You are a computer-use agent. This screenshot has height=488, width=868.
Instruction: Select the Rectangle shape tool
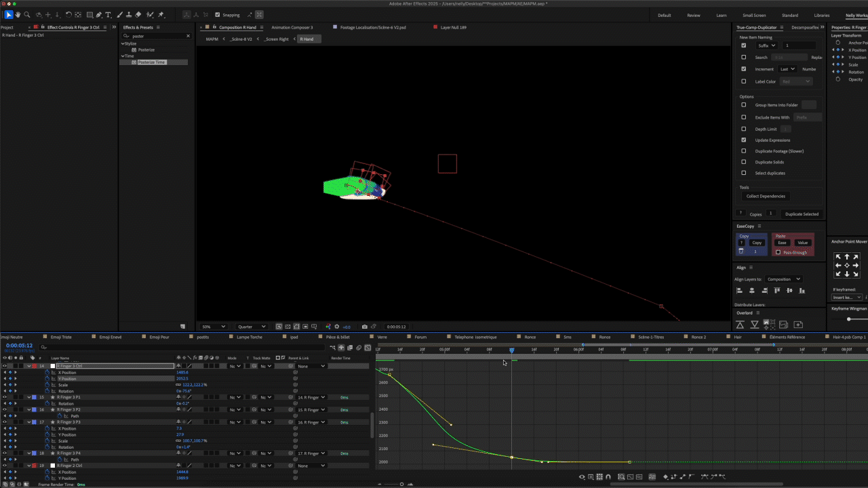pos(89,14)
